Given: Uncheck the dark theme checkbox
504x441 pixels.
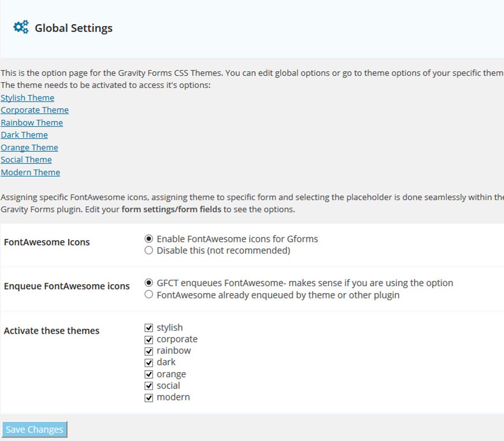Looking at the screenshot, I should point(149,362).
